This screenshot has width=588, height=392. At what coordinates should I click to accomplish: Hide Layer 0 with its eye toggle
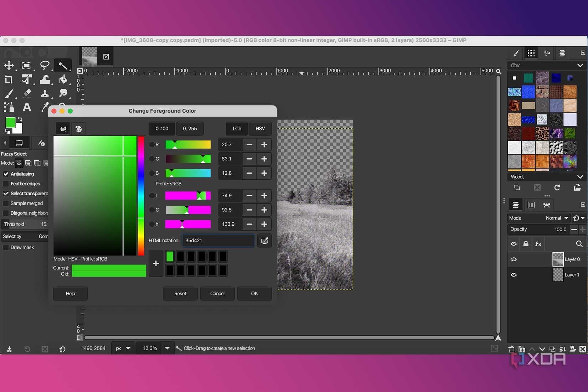coord(514,259)
